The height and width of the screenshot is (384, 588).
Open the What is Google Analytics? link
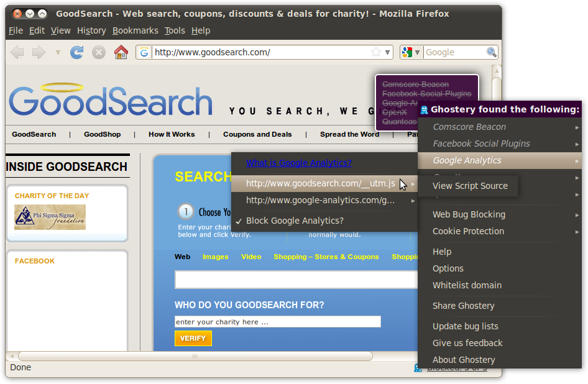299,163
